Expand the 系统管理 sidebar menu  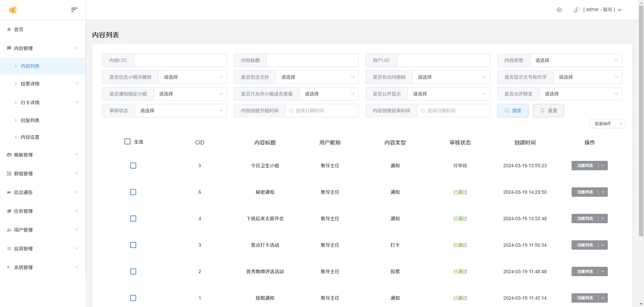23,267
